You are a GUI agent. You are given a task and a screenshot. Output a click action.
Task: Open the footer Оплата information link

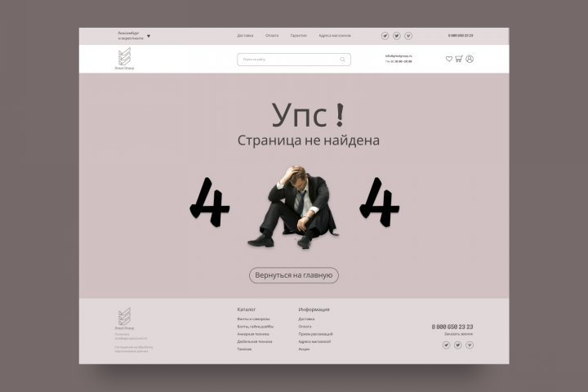click(x=305, y=327)
